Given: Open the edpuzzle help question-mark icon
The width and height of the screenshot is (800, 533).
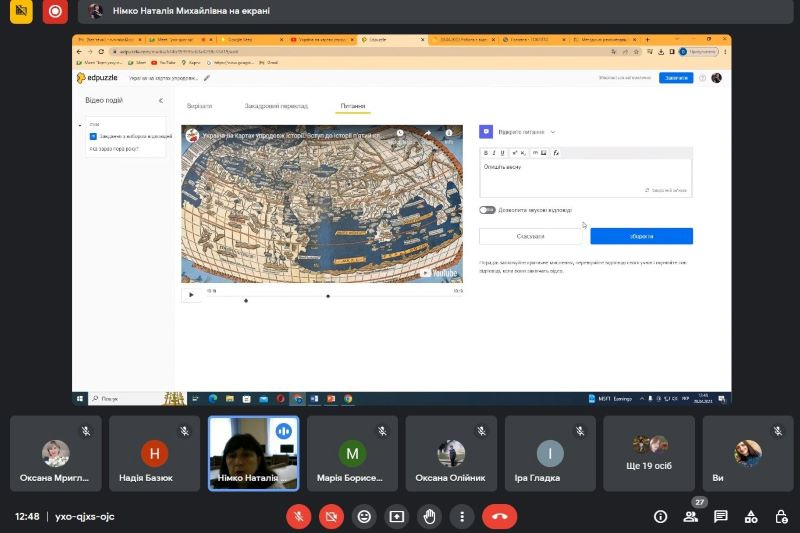Looking at the screenshot, I should click(703, 78).
